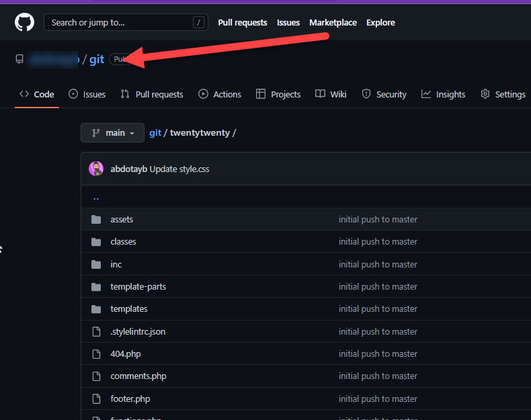This screenshot has width=531, height=420.
Task: Click the repository book icon beside the repo name
Action: (x=19, y=59)
